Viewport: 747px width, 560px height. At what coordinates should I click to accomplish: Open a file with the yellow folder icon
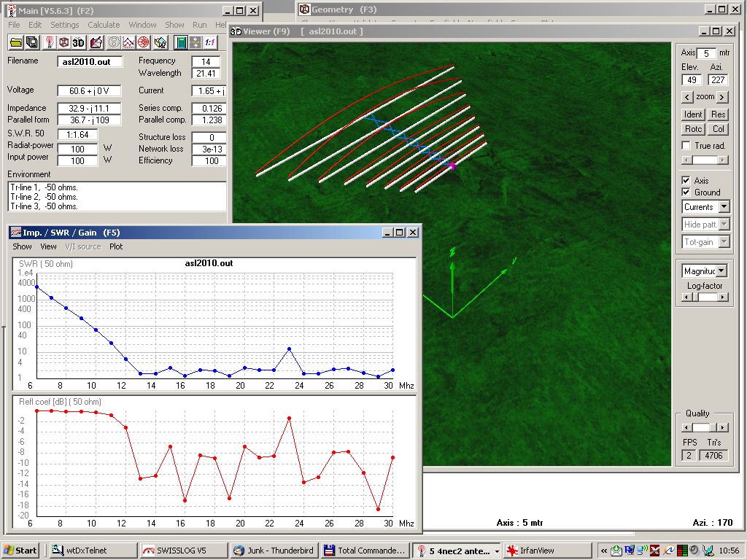point(16,42)
